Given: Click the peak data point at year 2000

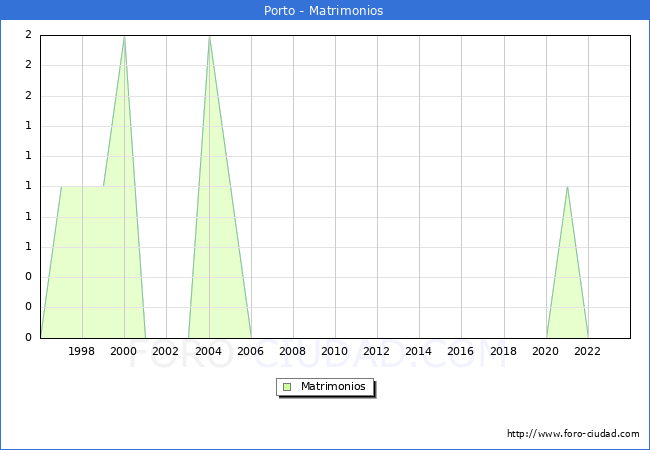Looking at the screenshot, I should point(124,37).
